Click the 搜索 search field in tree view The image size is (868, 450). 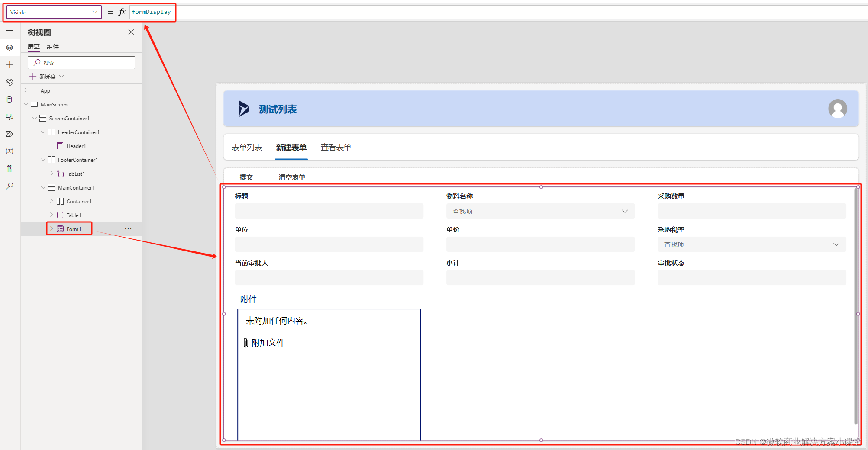(81, 62)
